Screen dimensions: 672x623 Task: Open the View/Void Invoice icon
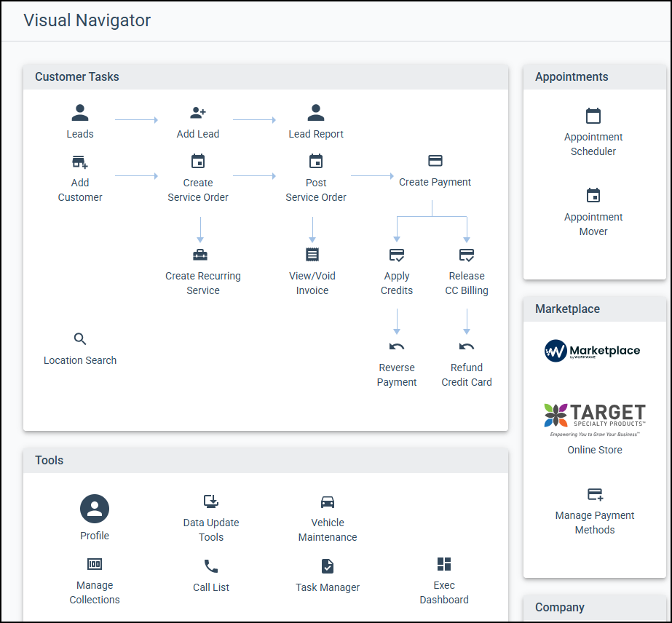click(312, 255)
